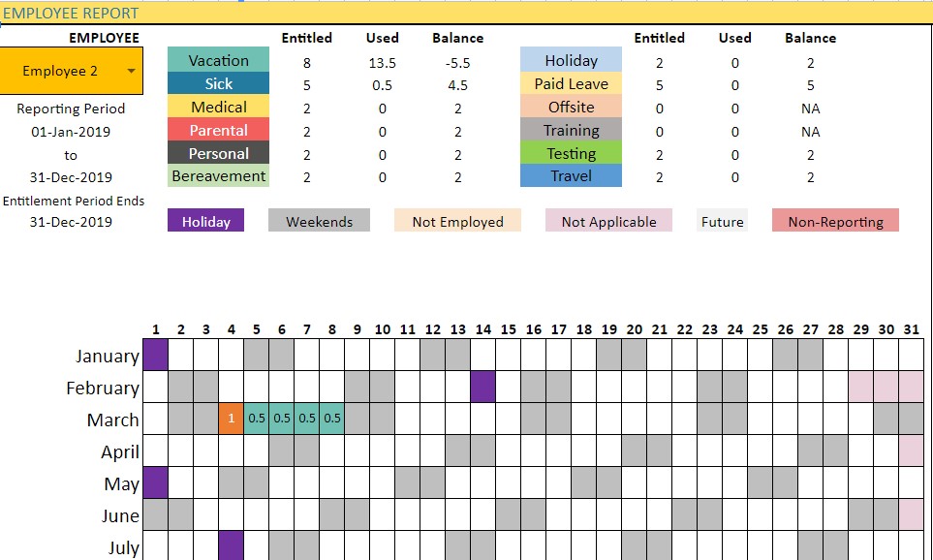
Task: Click the Not Employed legend box
Action: click(457, 220)
